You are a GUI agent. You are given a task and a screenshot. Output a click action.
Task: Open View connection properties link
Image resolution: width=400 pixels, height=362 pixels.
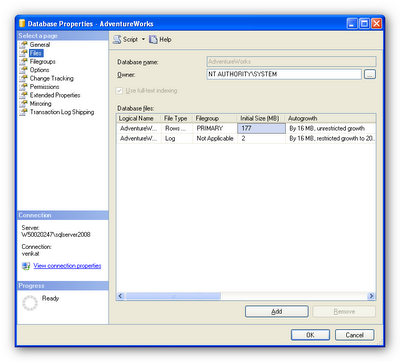pos(67,266)
